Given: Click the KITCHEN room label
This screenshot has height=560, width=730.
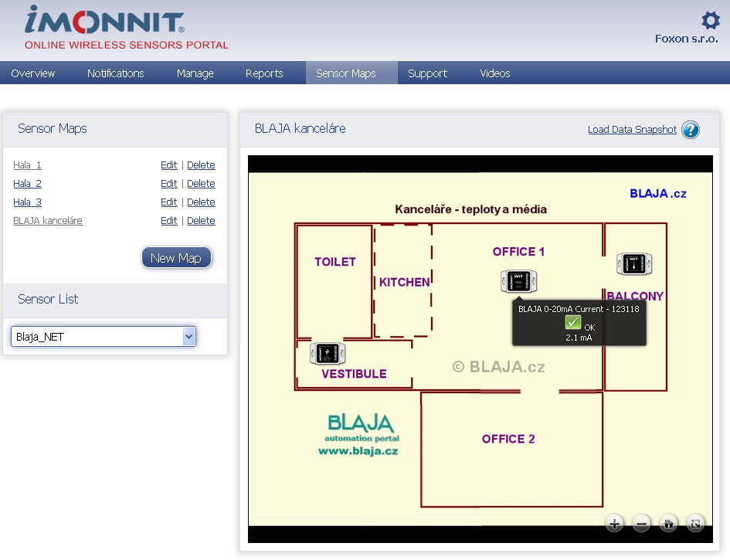Looking at the screenshot, I should coord(405,282).
